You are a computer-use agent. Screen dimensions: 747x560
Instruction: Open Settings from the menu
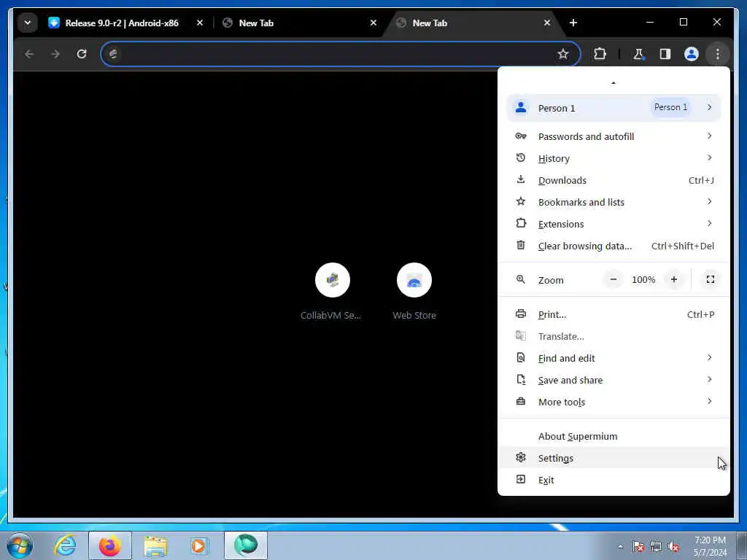pyautogui.click(x=614, y=459)
